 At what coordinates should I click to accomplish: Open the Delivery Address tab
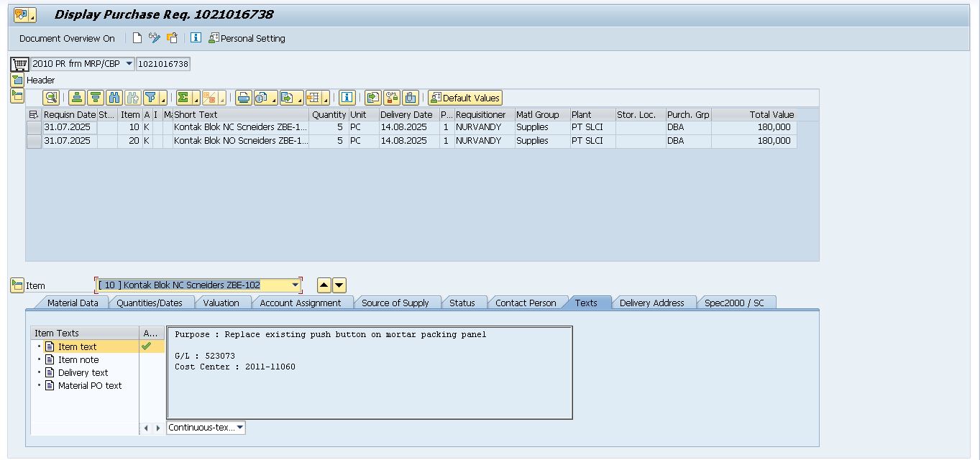[x=652, y=303]
